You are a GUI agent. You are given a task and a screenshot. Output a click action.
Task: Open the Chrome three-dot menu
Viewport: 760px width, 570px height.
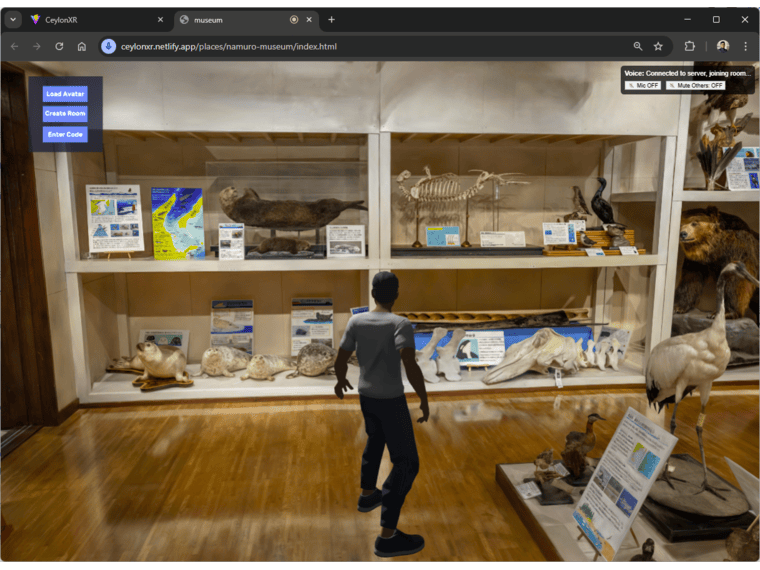tap(745, 46)
